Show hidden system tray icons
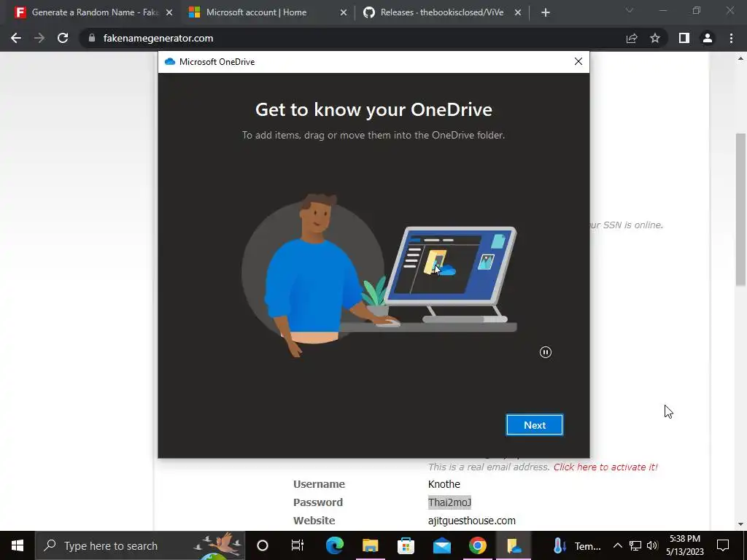Screen dimensions: 747x560 tap(617, 545)
